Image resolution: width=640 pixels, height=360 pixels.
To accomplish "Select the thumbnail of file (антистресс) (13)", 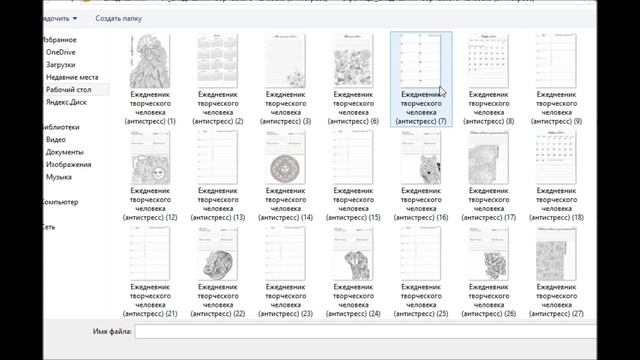I will 218,157.
